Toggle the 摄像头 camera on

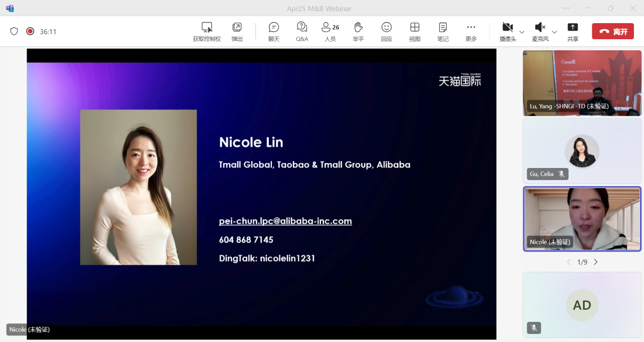click(x=508, y=32)
